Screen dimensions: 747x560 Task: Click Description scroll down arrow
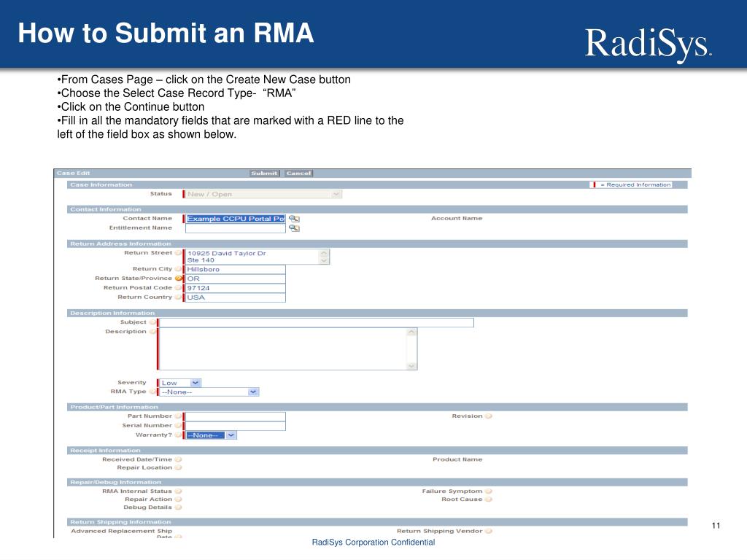(412, 366)
